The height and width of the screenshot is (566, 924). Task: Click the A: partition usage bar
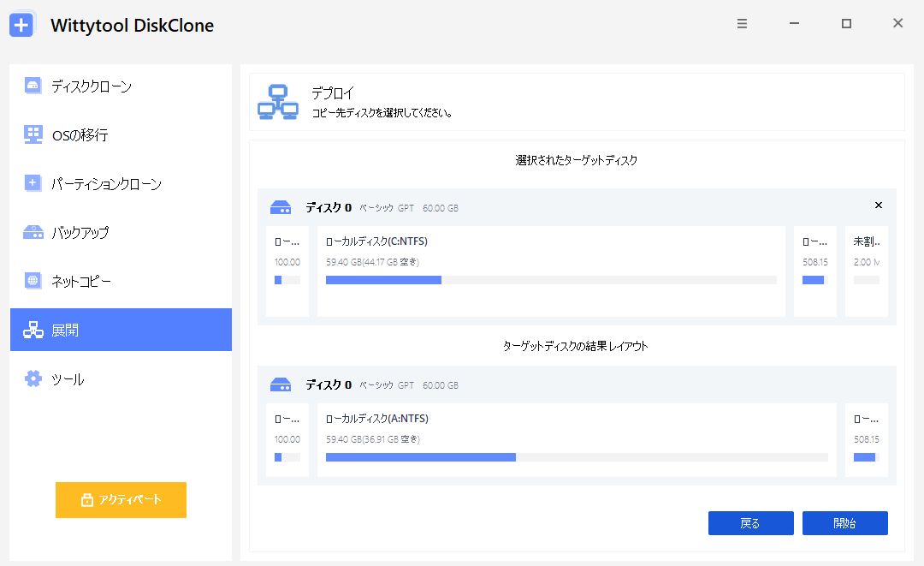pos(577,457)
